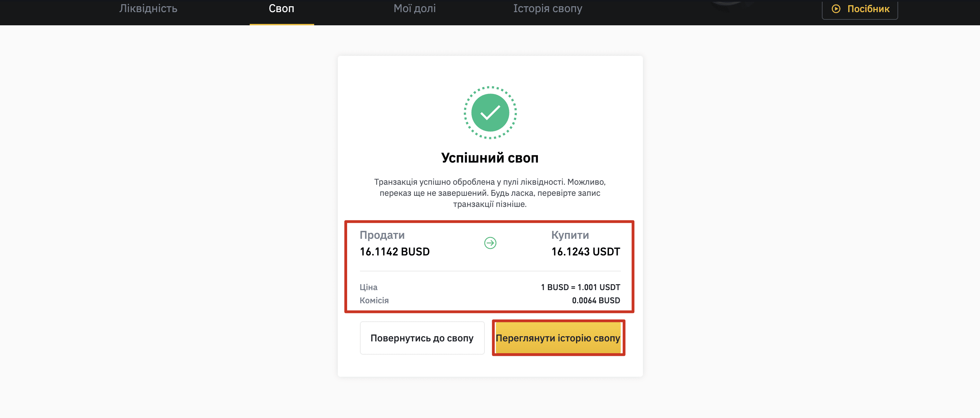The width and height of the screenshot is (980, 418).
Task: Click the Успішний своп heading
Action: [490, 158]
